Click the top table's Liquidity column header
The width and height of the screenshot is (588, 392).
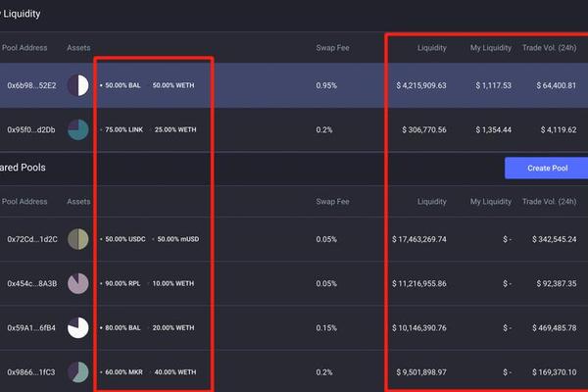(x=432, y=48)
